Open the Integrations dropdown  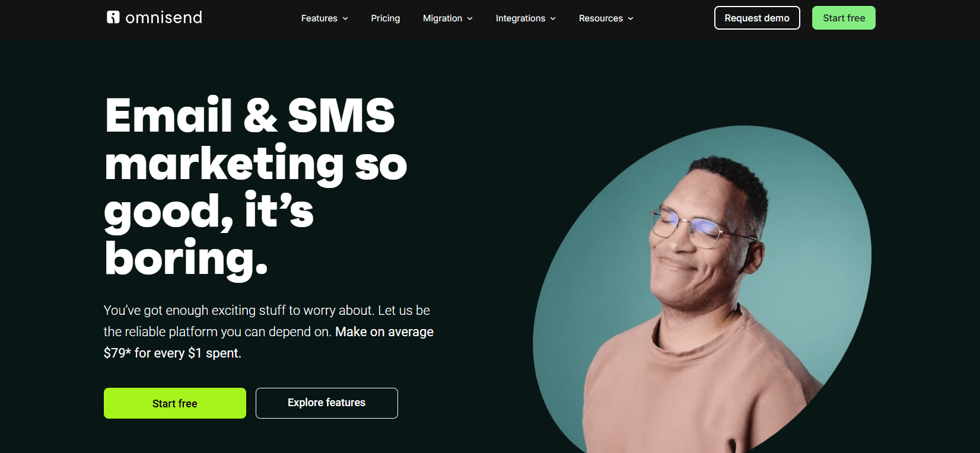point(526,18)
